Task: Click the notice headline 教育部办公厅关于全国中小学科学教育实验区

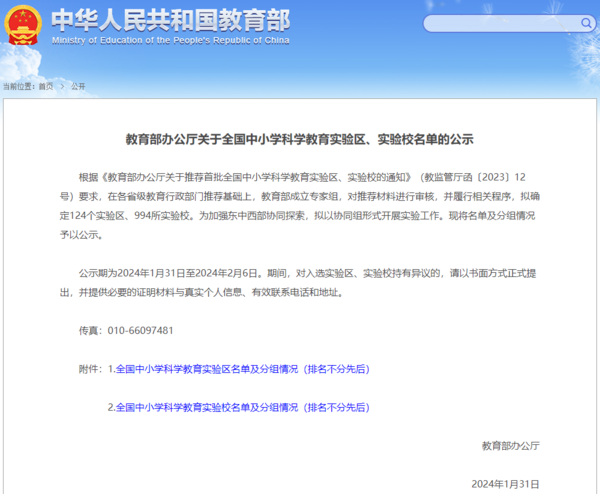Action: (300, 139)
